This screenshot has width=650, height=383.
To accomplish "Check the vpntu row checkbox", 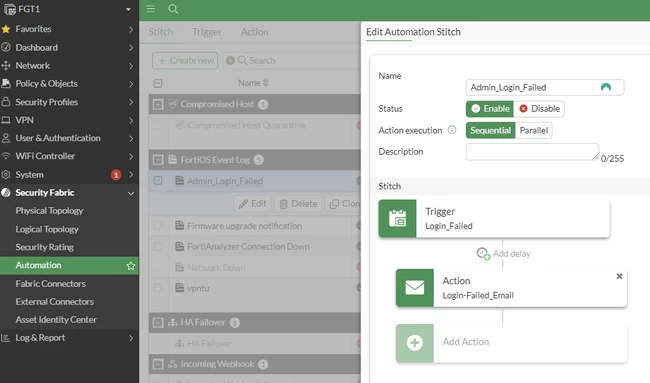I will (158, 287).
